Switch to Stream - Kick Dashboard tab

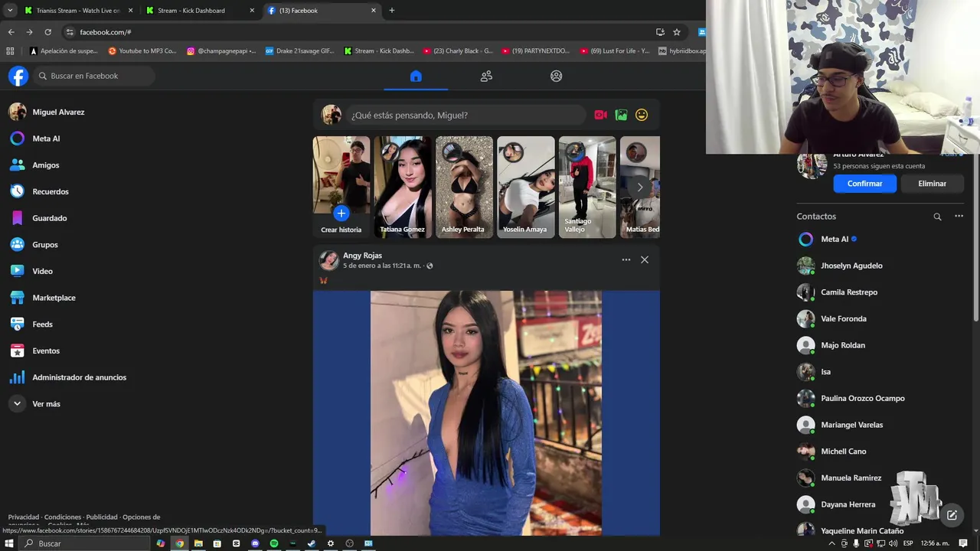[201, 11]
